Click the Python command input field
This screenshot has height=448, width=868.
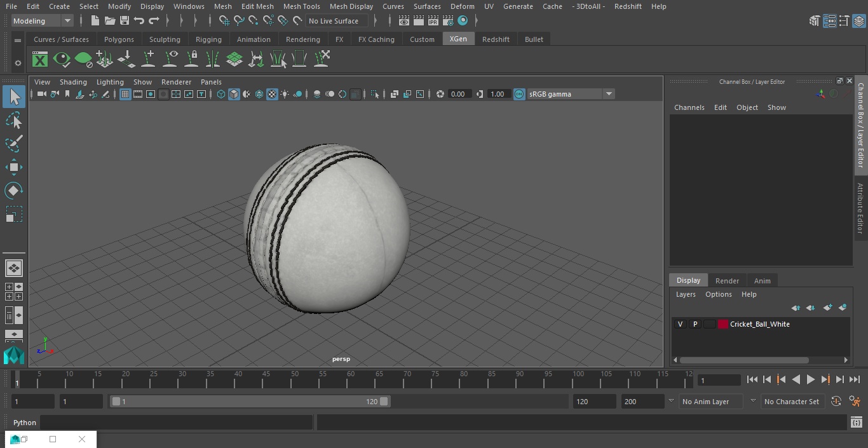click(177, 423)
